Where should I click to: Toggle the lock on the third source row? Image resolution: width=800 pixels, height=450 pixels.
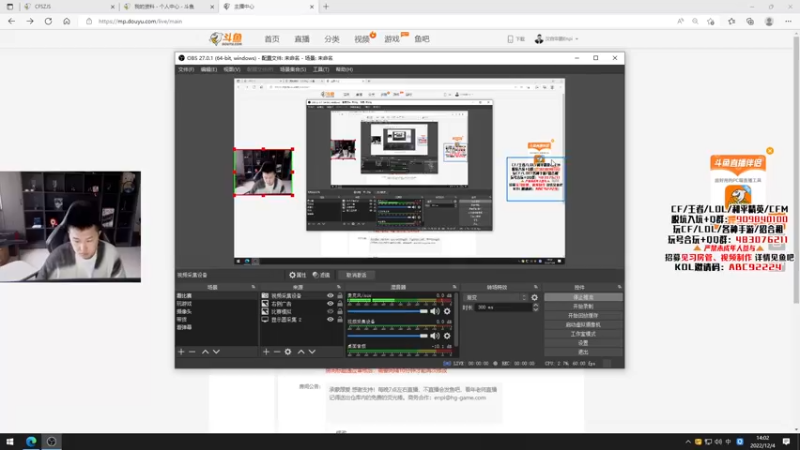(340, 311)
